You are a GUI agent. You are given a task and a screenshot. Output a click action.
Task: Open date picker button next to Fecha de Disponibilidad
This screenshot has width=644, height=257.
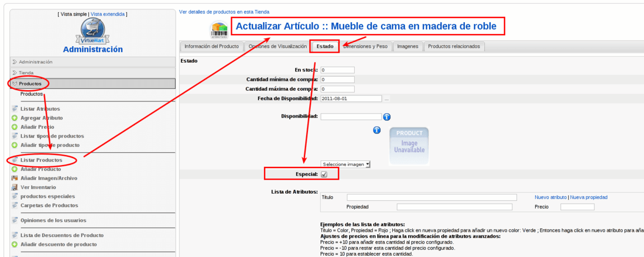tap(386, 99)
